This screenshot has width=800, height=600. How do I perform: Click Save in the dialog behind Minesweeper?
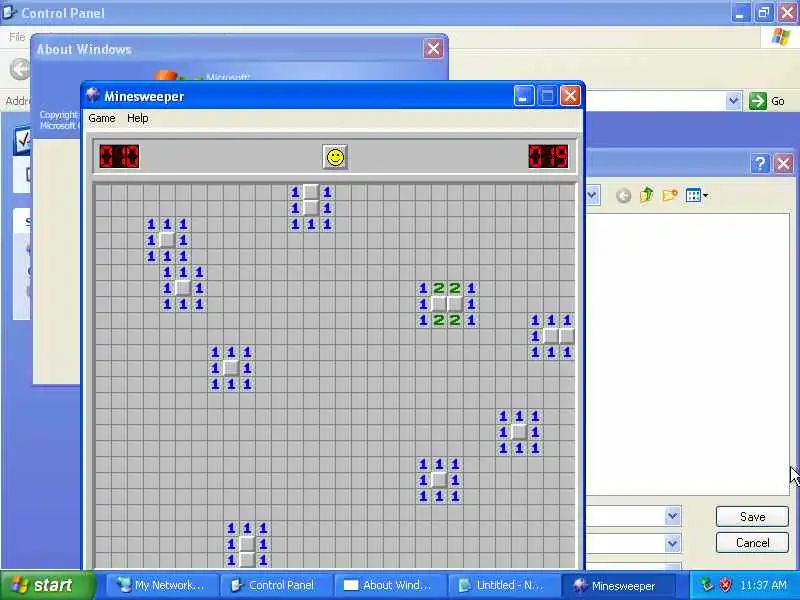(752, 517)
